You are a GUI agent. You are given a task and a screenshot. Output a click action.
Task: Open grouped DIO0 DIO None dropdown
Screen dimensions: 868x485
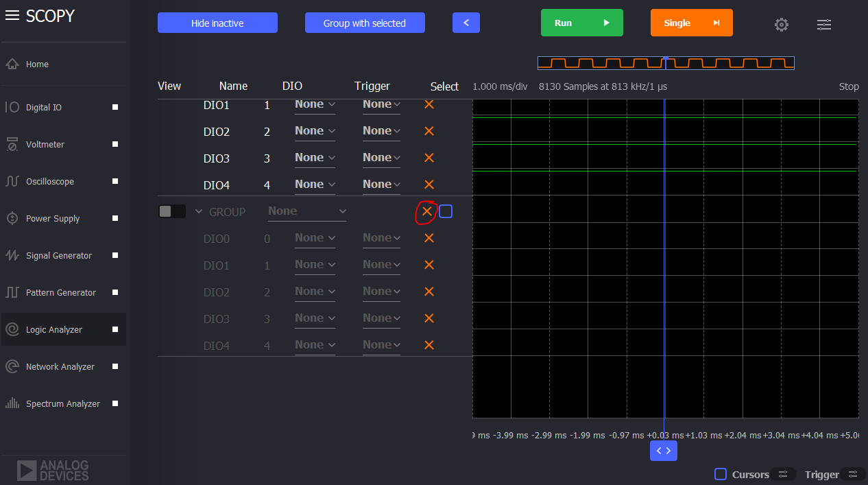(x=315, y=238)
